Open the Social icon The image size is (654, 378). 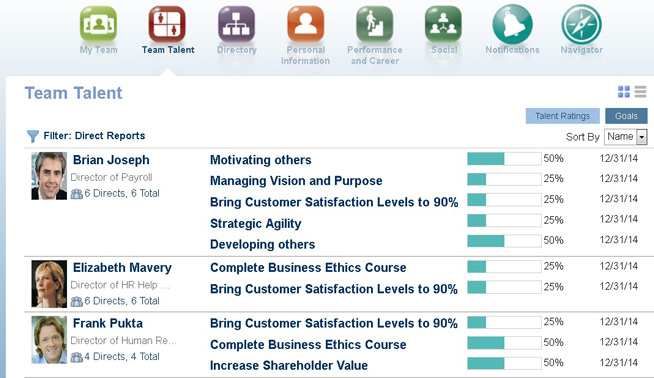tap(443, 24)
